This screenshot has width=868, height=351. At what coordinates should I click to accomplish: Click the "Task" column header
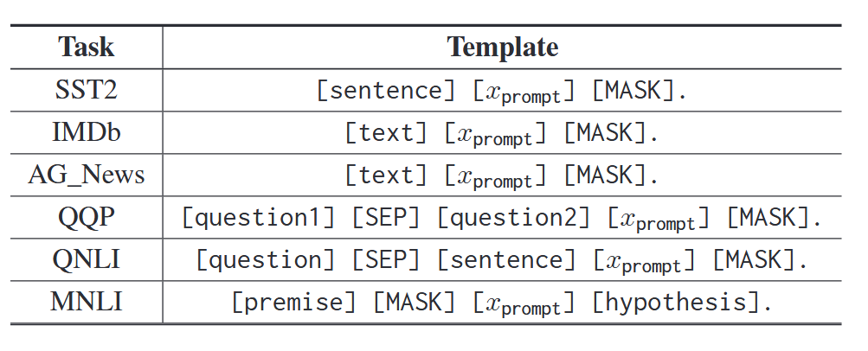click(x=86, y=47)
